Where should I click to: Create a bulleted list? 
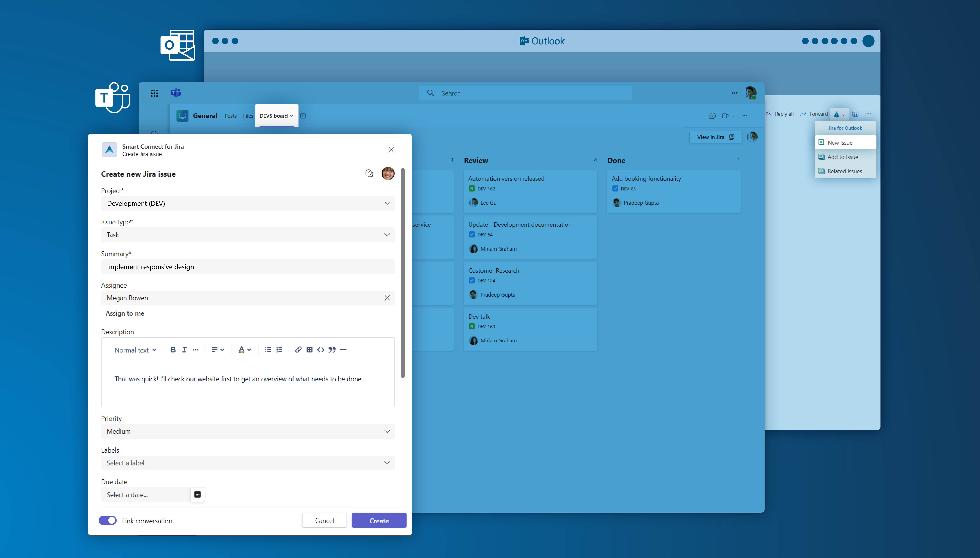268,350
